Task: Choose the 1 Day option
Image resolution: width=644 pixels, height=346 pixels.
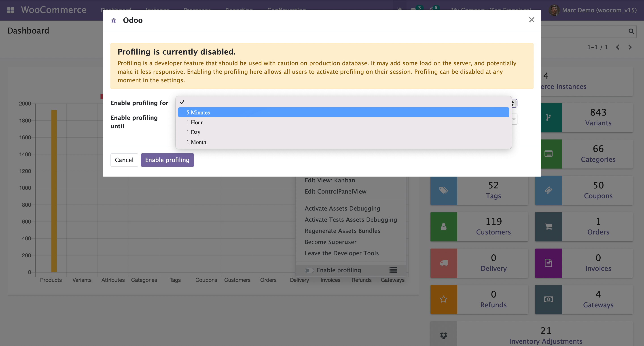Action: tap(193, 132)
